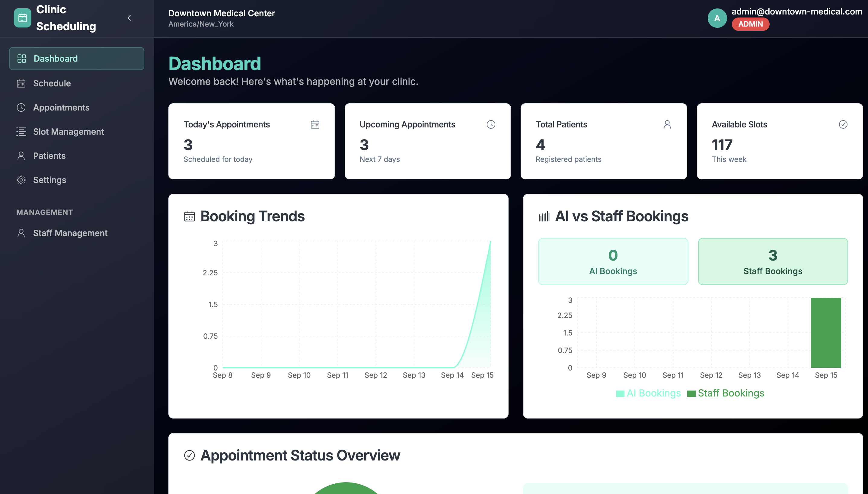Click the admin user avatar circle
Screen dimensions: 868x494
click(717, 18)
